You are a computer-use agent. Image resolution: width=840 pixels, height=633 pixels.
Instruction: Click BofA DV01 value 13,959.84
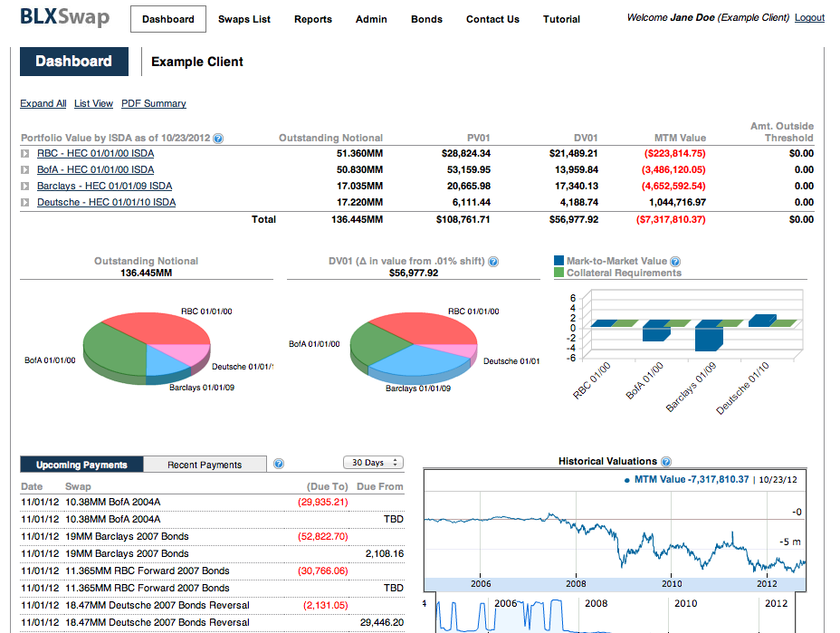tap(577, 170)
